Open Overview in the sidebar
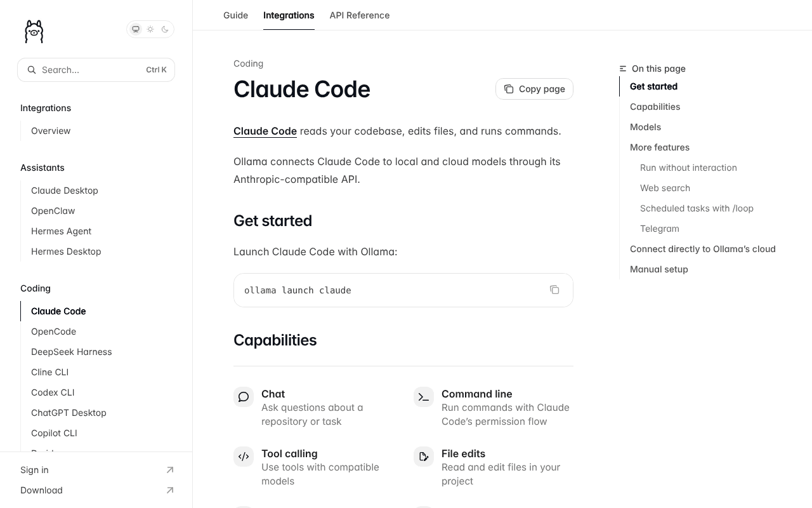The height and width of the screenshot is (508, 812). [x=51, y=131]
